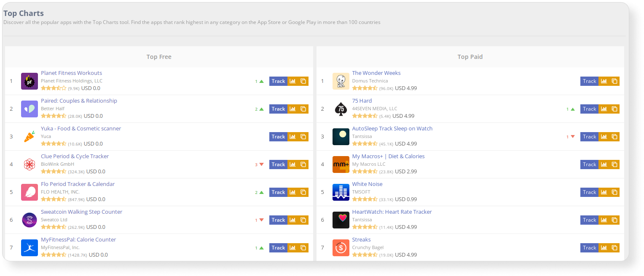Viewport: 644px width, 276px height.
Task: Click copy icon for Planet Fitness Workouts
Action: click(303, 81)
